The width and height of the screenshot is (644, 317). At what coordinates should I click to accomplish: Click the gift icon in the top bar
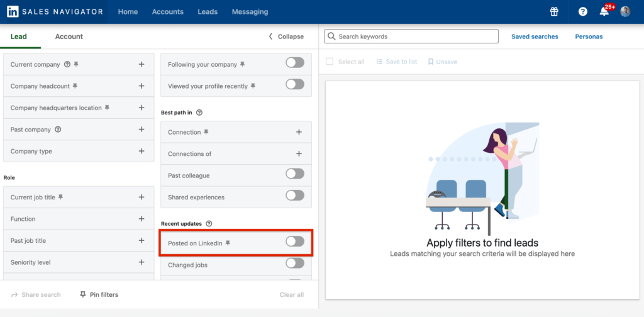(x=554, y=11)
